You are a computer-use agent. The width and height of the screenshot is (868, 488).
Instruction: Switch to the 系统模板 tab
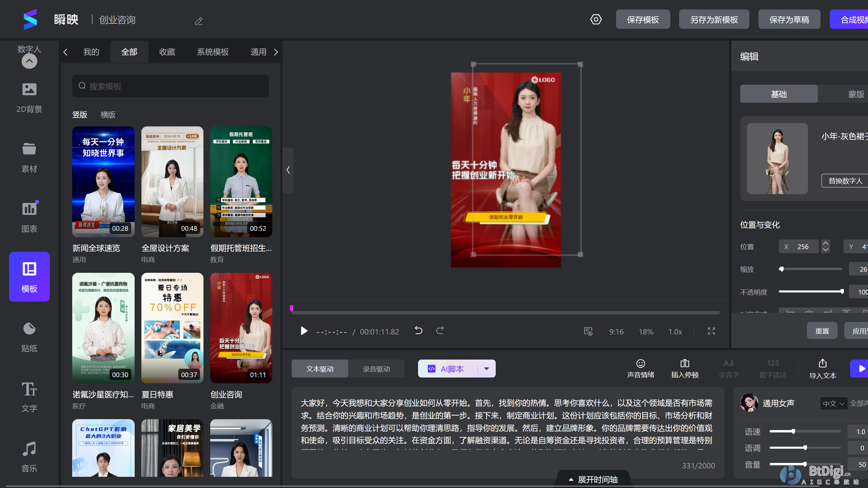point(212,52)
